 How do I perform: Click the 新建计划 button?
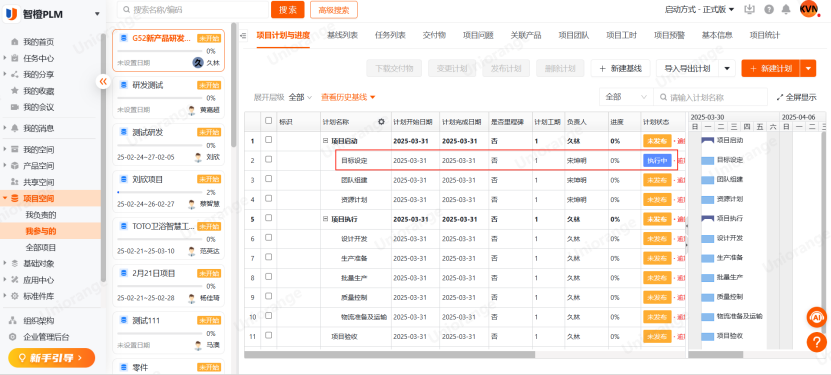click(x=771, y=68)
